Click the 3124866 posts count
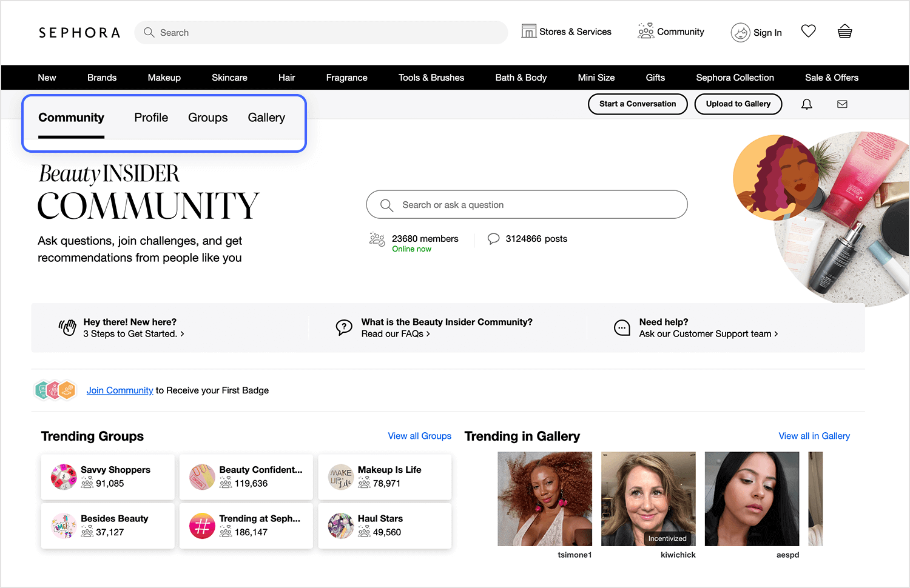This screenshot has height=588, width=910. pyautogui.click(x=536, y=239)
